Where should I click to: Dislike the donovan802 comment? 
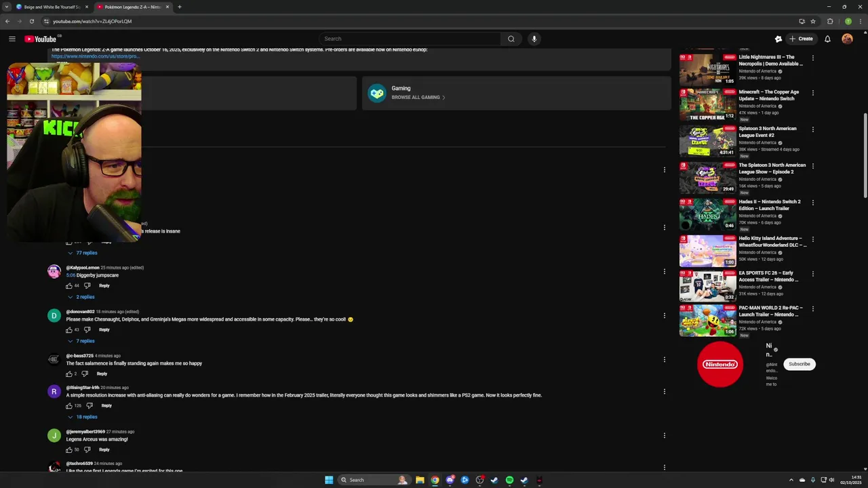pyautogui.click(x=87, y=330)
